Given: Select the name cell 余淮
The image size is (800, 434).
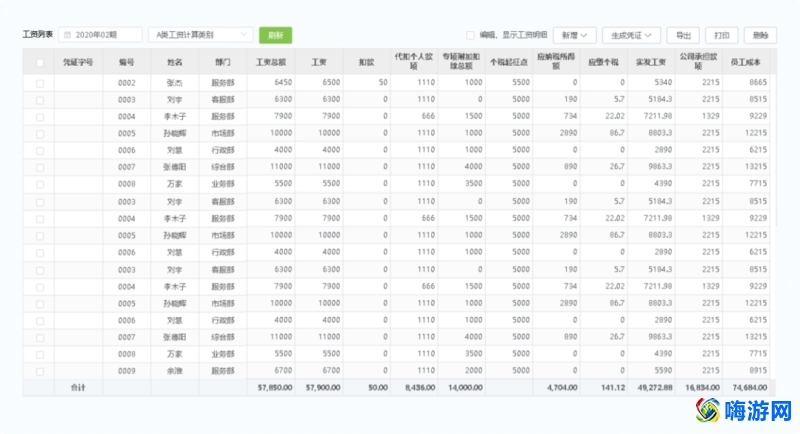Looking at the screenshot, I should tap(174, 371).
